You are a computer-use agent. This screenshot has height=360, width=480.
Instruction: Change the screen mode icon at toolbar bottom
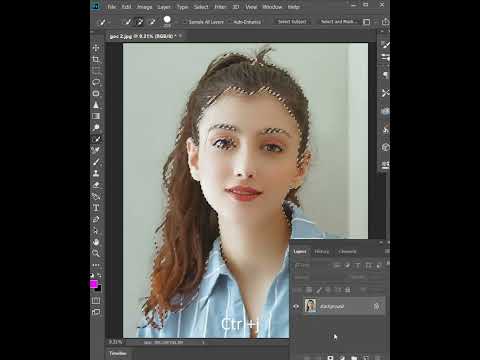click(96, 312)
